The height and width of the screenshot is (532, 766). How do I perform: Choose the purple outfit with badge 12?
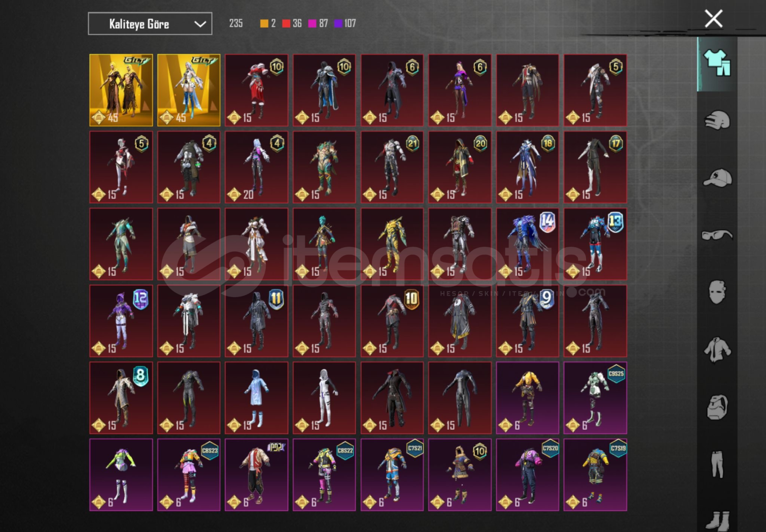pos(121,321)
